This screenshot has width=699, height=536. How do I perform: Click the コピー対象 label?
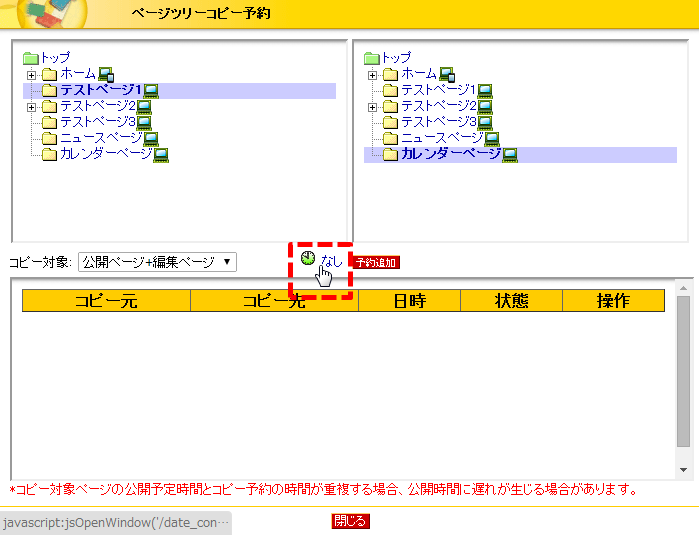click(40, 262)
